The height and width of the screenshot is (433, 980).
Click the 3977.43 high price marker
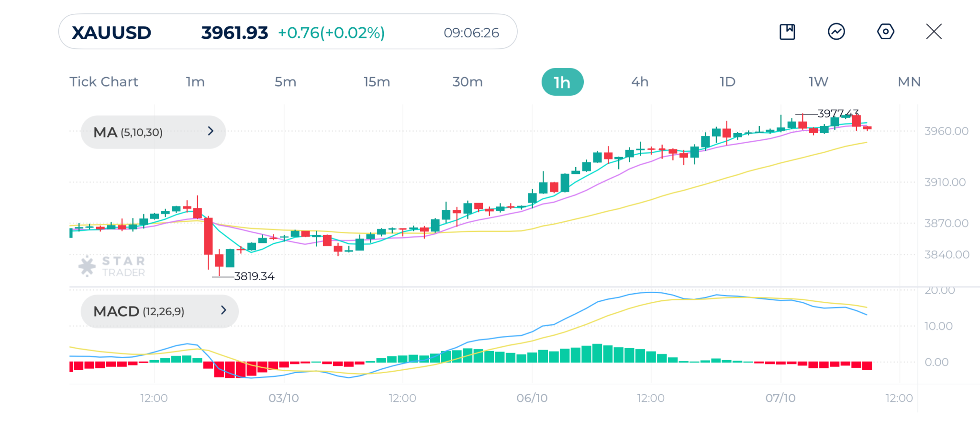[837, 114]
